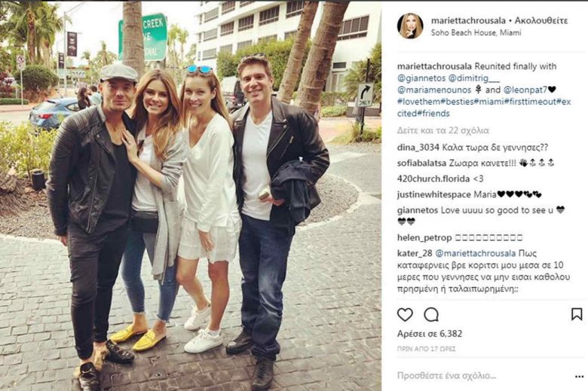Open mariettachrousala username in the header

(x=468, y=20)
